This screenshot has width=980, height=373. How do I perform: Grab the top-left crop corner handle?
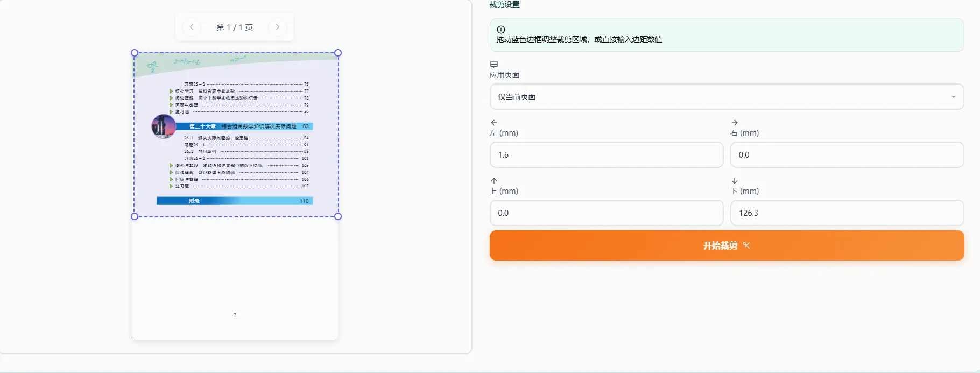pos(135,53)
